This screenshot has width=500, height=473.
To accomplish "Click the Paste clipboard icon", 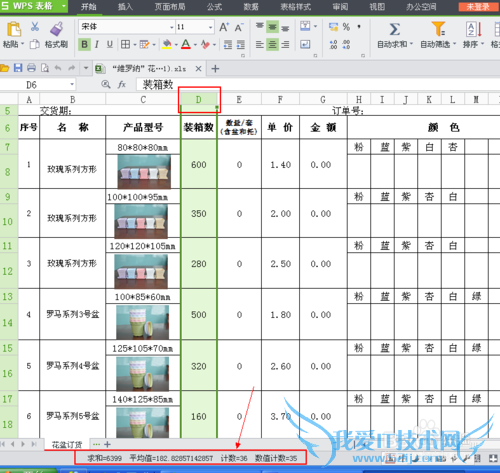I will (13, 29).
